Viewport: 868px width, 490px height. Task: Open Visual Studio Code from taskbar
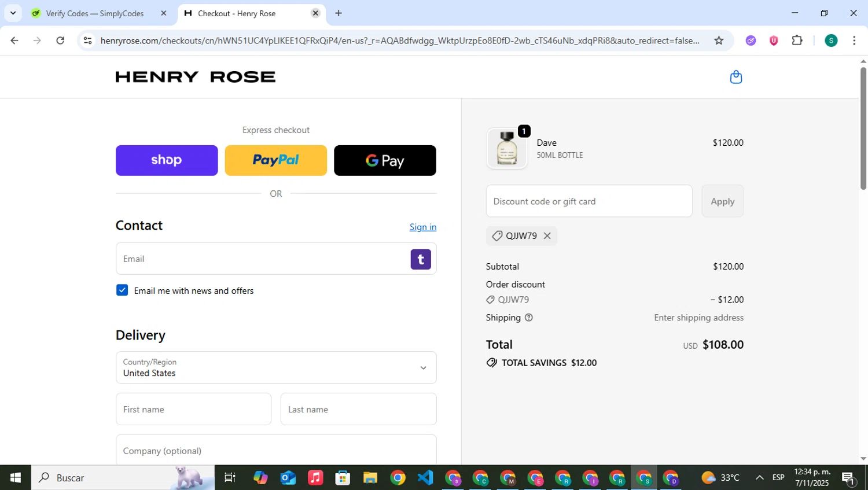coord(425,478)
